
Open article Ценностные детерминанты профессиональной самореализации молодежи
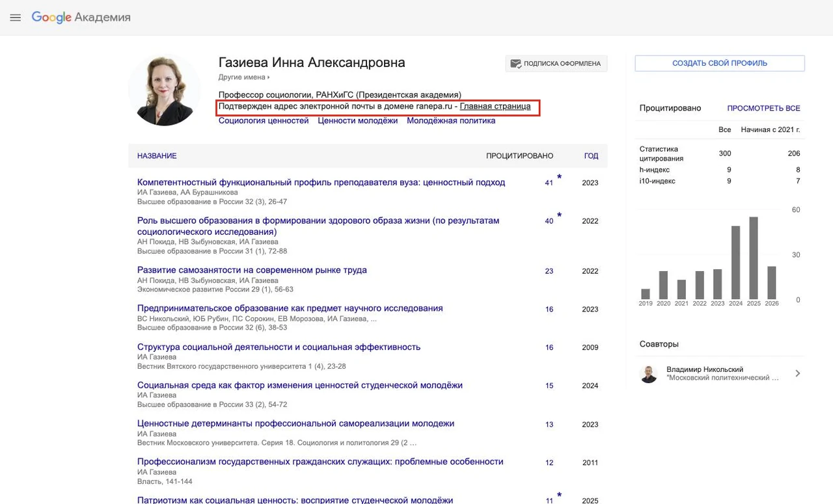click(x=295, y=423)
